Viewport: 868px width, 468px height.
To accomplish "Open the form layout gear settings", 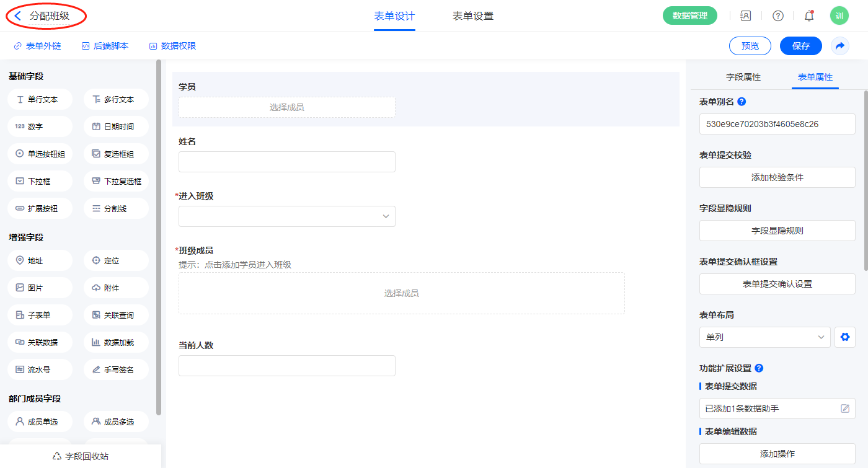I will [x=844, y=337].
